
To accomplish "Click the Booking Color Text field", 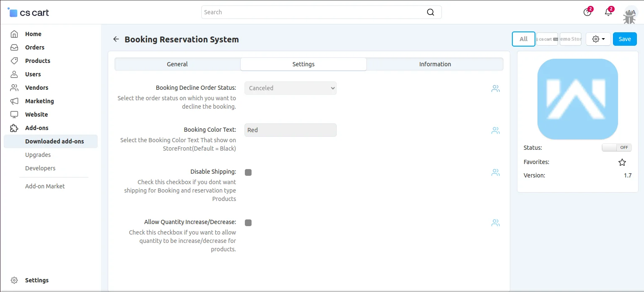I will tap(290, 130).
